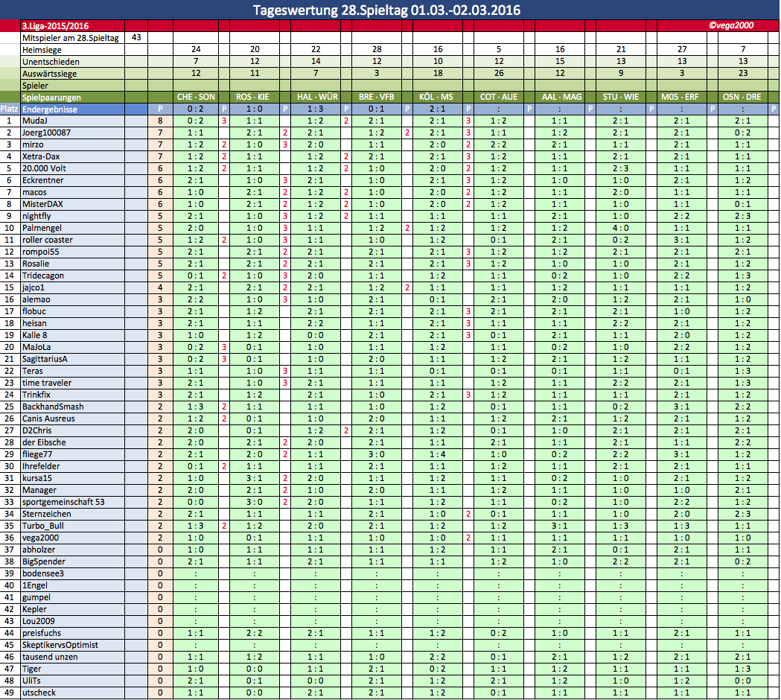This screenshot has width=781, height=700.
Task: Select player name utscheck
Action: [39, 693]
